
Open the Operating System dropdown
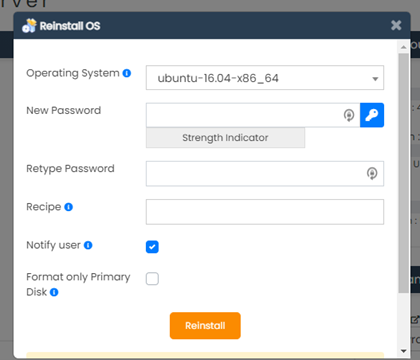coord(265,78)
